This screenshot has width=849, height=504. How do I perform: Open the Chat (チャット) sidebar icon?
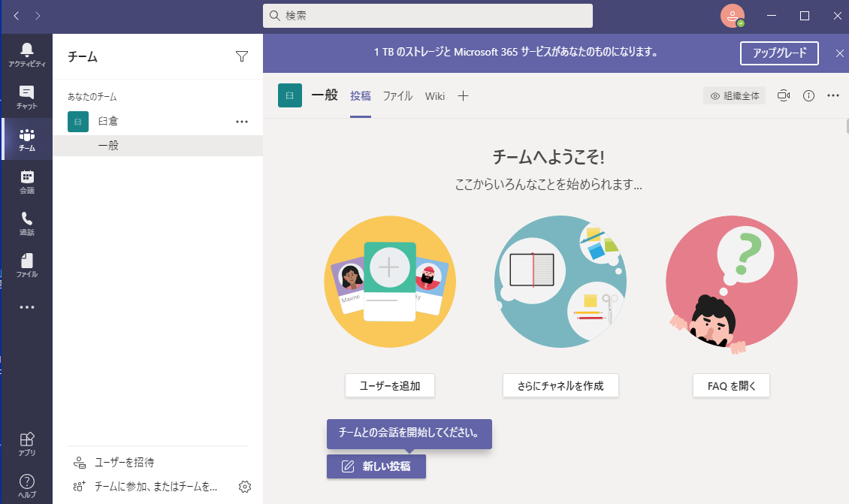(x=27, y=97)
